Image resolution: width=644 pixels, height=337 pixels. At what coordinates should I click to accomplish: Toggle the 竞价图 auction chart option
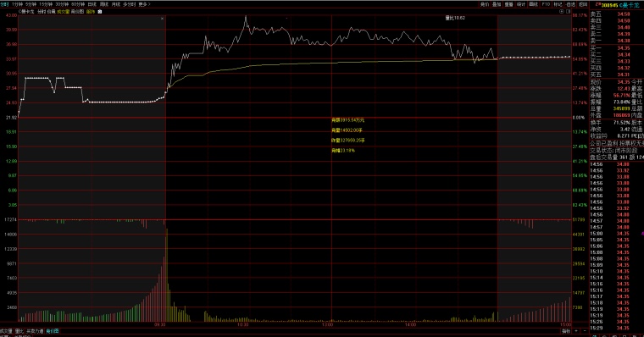tap(77, 12)
